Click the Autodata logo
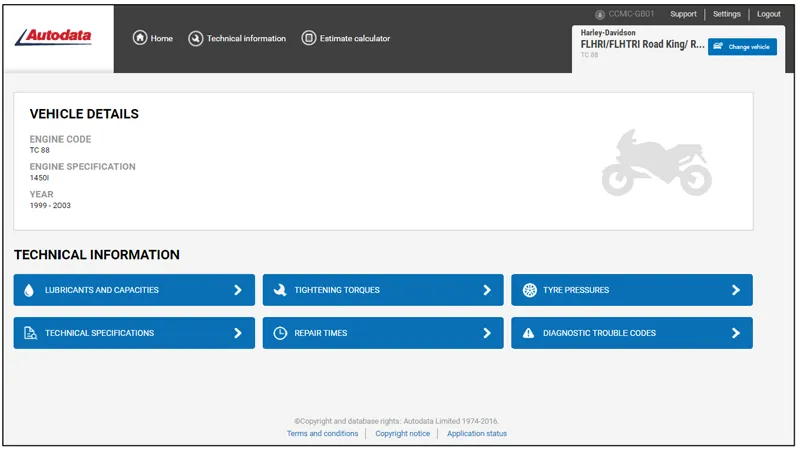This screenshot has height=452, width=800. pos(54,37)
